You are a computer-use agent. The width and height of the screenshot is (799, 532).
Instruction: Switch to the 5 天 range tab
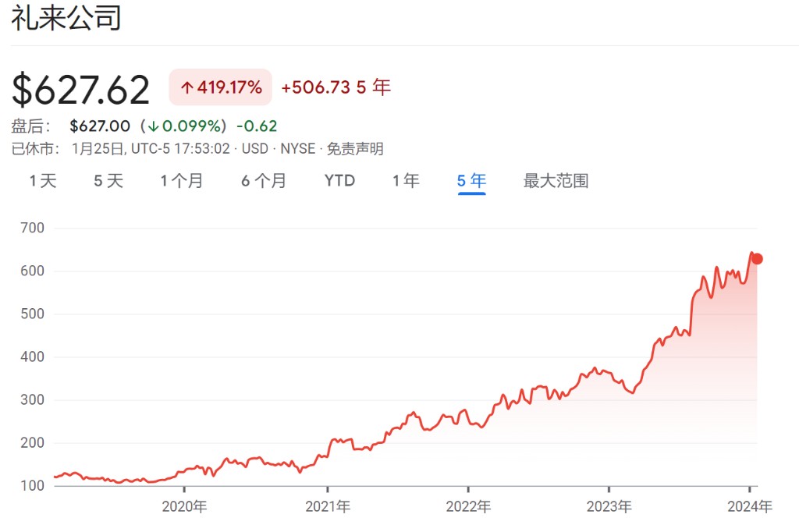(x=108, y=181)
